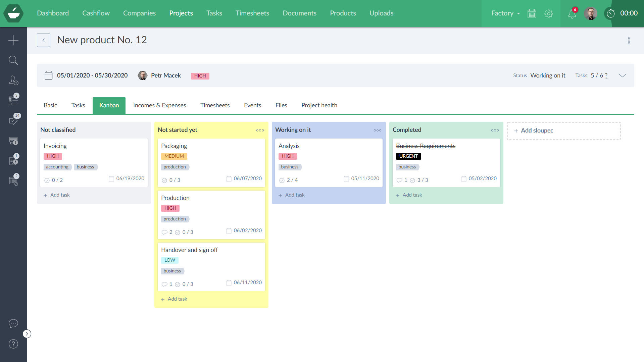
Task: Open the Factory workspace dropdown
Action: pyautogui.click(x=505, y=13)
